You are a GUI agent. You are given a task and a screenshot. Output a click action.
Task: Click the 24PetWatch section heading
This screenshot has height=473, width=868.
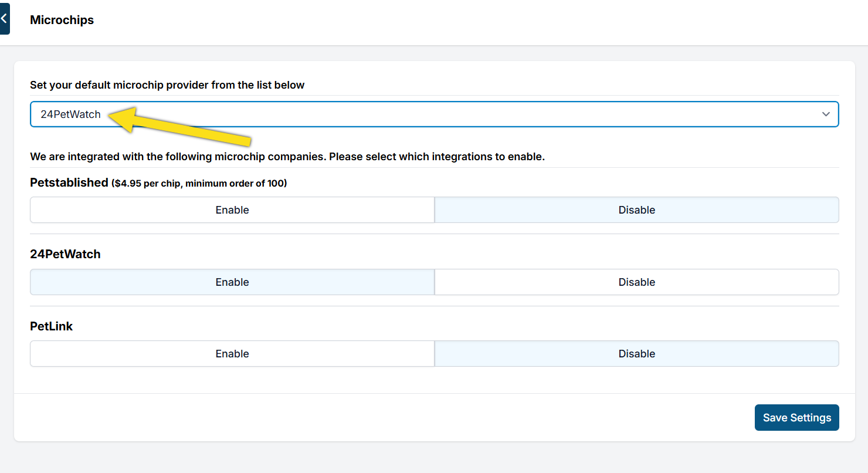[65, 254]
